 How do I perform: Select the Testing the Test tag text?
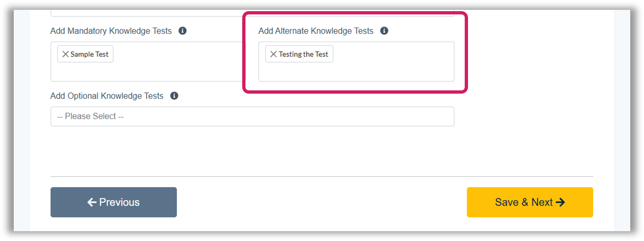coord(303,54)
